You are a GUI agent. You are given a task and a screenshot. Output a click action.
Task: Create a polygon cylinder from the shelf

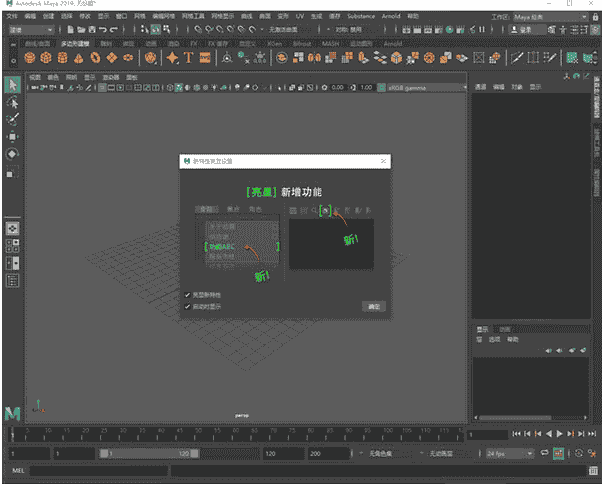tap(63, 58)
